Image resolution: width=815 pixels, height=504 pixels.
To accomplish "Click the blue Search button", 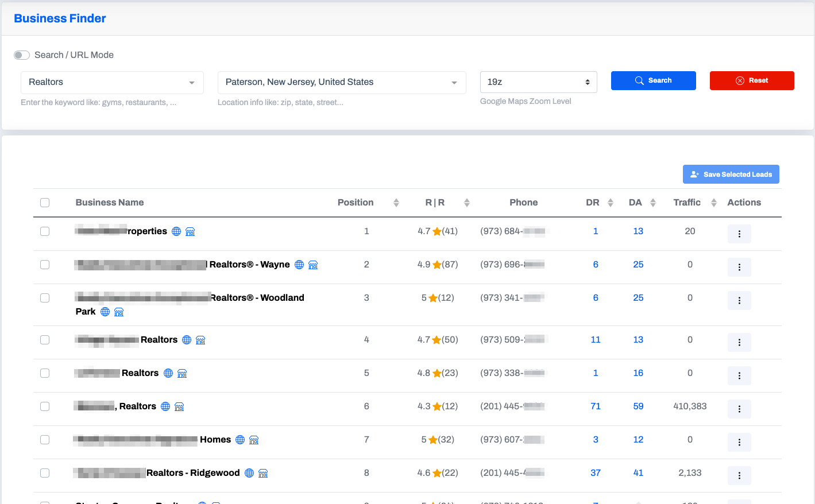I will [654, 80].
